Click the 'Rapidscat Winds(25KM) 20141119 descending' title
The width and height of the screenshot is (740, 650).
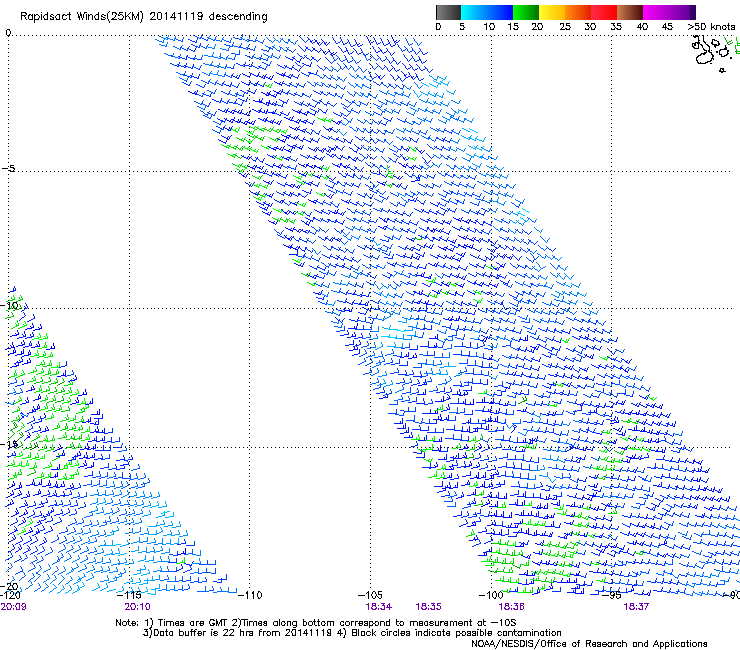(x=143, y=17)
